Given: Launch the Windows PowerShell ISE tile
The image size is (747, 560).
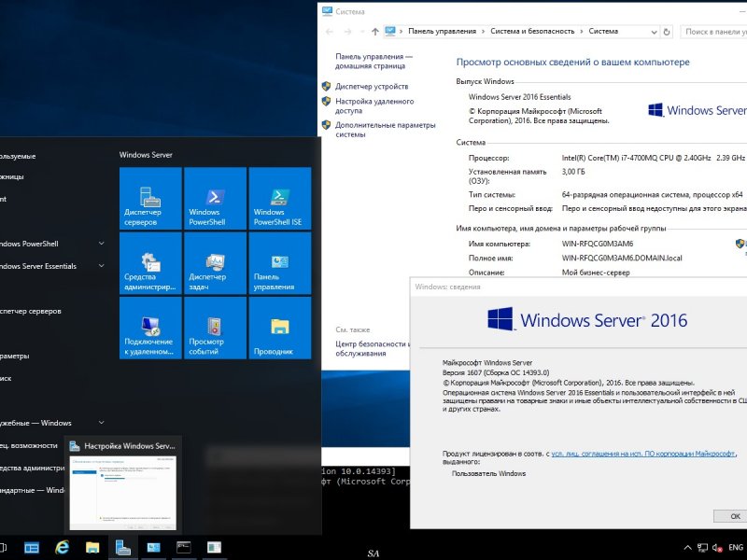Looking at the screenshot, I should [280, 199].
